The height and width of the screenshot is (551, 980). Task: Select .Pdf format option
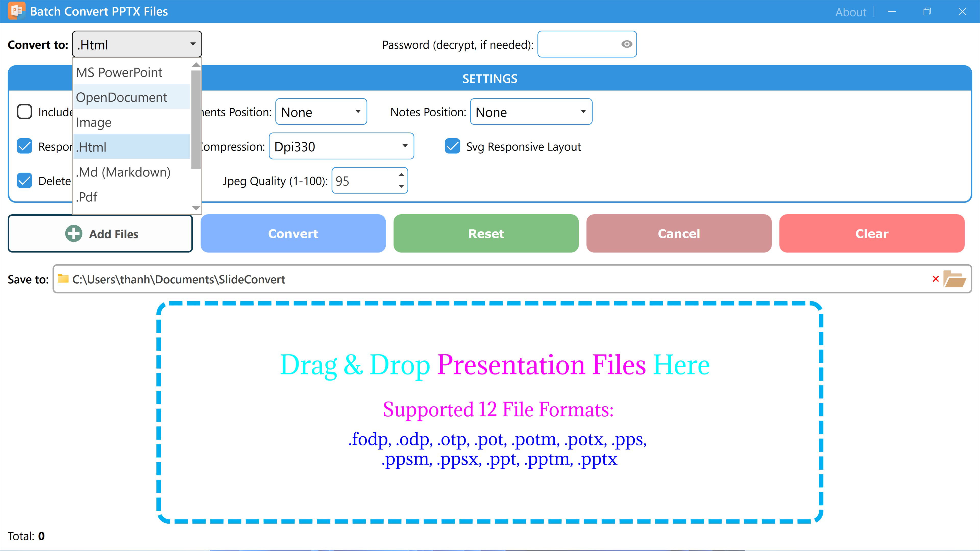[x=132, y=197]
